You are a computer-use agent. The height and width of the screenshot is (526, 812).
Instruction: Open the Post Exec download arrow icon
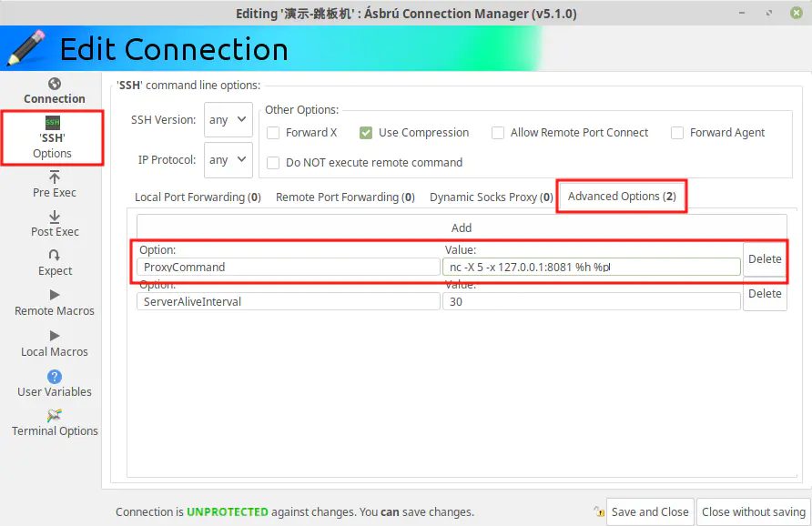55,217
